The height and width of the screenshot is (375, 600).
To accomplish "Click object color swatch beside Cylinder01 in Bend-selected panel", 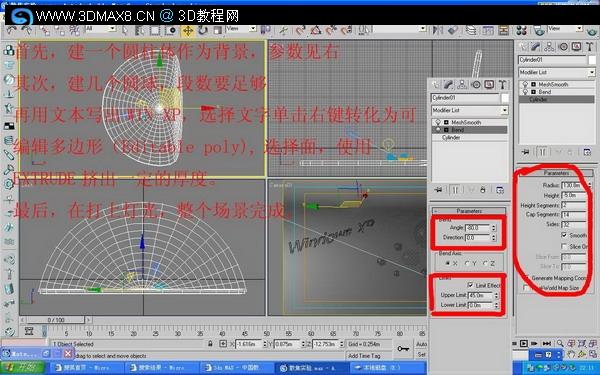I will tap(505, 98).
